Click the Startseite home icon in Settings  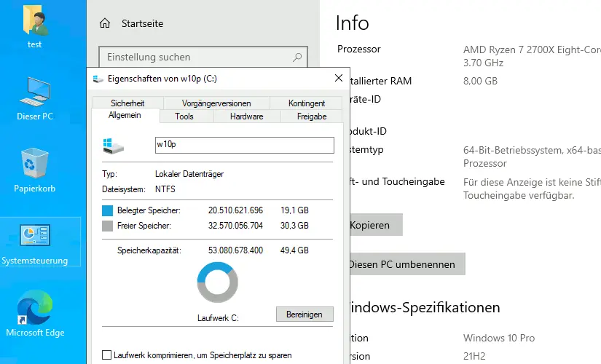pyautogui.click(x=105, y=23)
